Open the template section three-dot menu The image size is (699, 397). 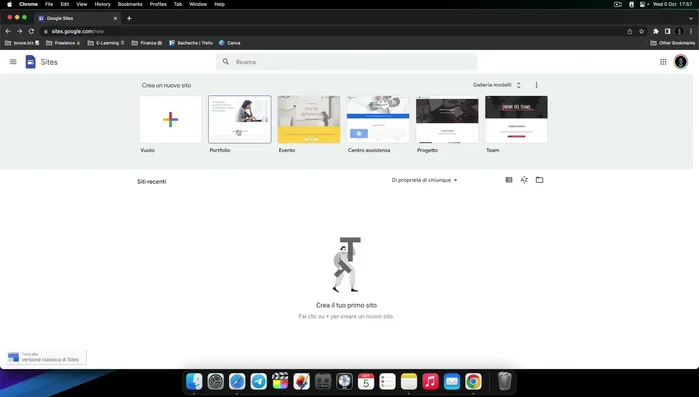[536, 85]
